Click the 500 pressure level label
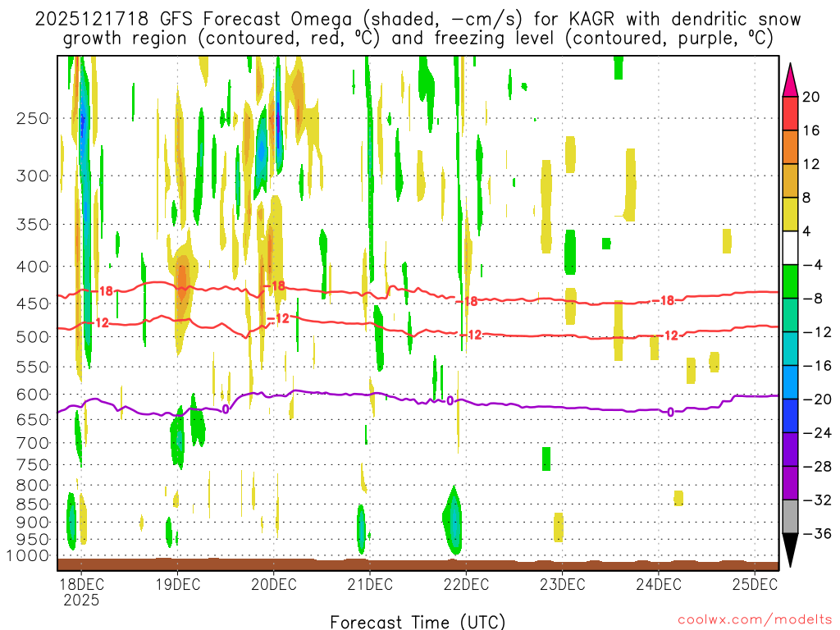Screen dimensions: 840x630 pyautogui.click(x=33, y=337)
